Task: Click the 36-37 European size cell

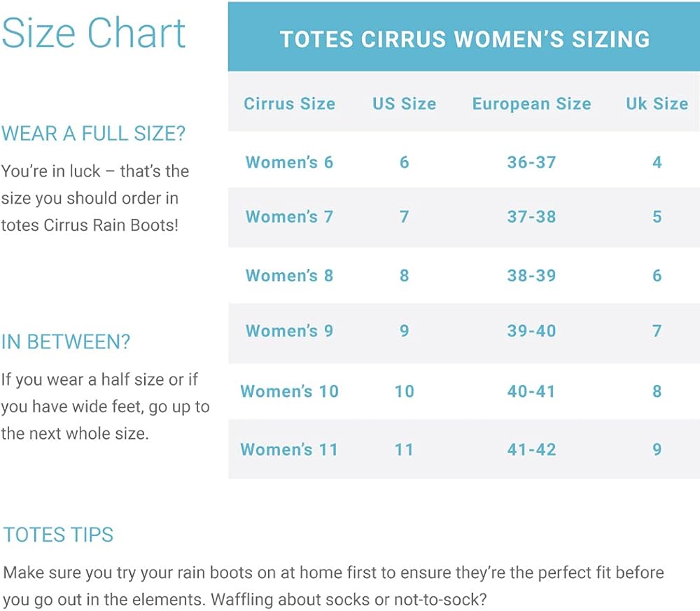Action: [x=531, y=162]
